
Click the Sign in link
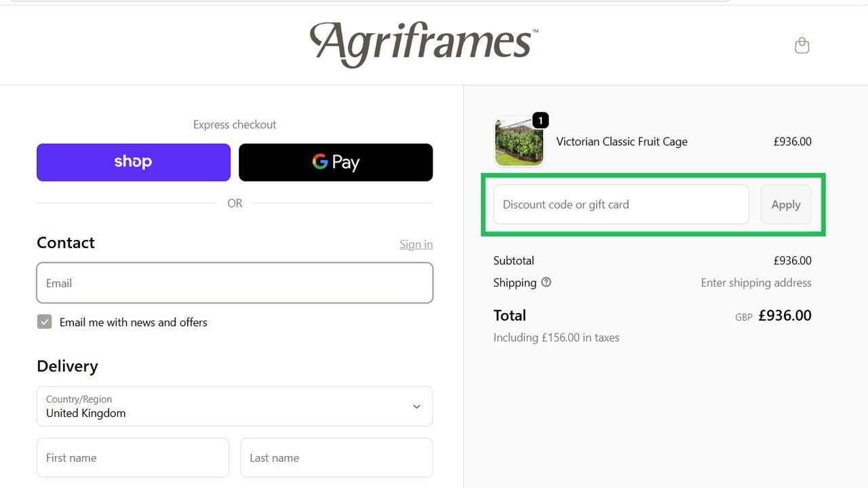click(x=416, y=244)
